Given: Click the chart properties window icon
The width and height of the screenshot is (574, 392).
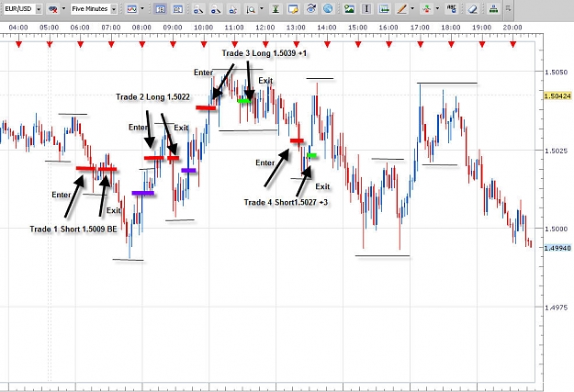Looking at the screenshot, I should tap(293, 9).
